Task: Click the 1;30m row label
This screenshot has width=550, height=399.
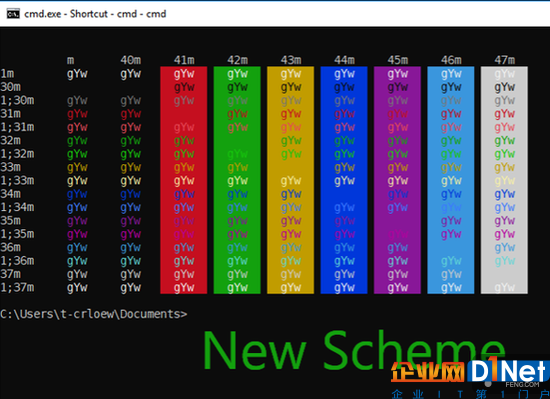Action: tap(17, 101)
